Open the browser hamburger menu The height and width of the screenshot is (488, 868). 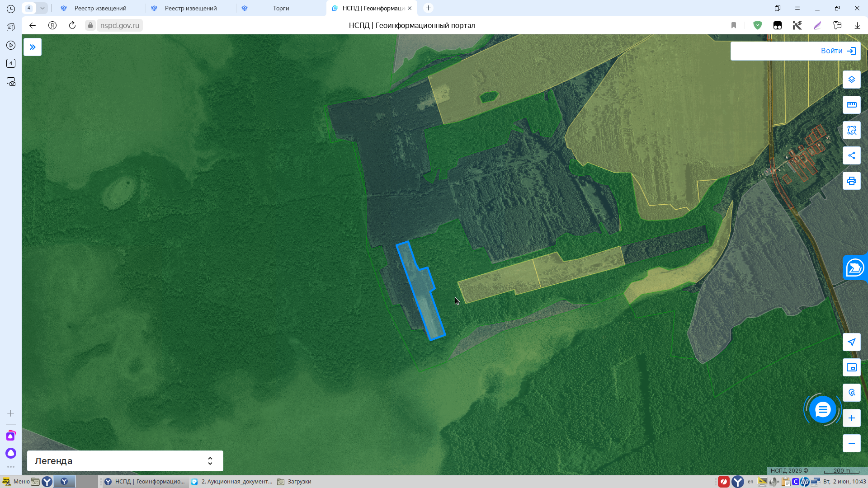(x=797, y=8)
